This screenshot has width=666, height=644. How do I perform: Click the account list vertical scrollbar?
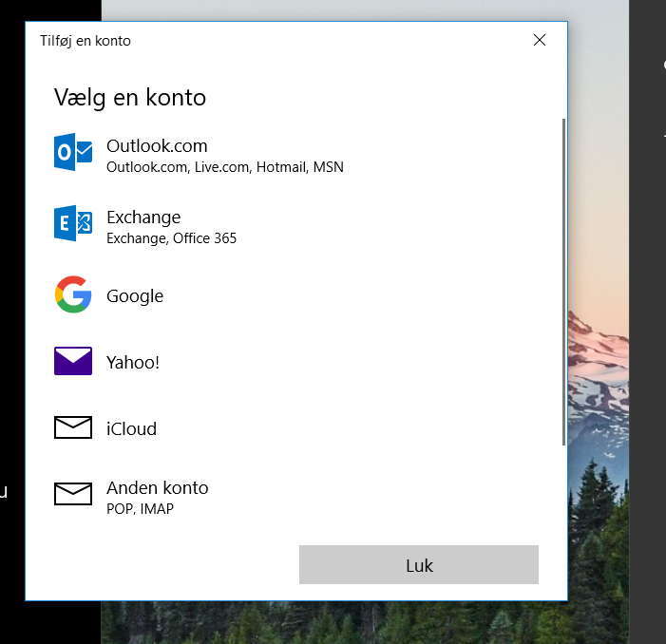[564, 282]
